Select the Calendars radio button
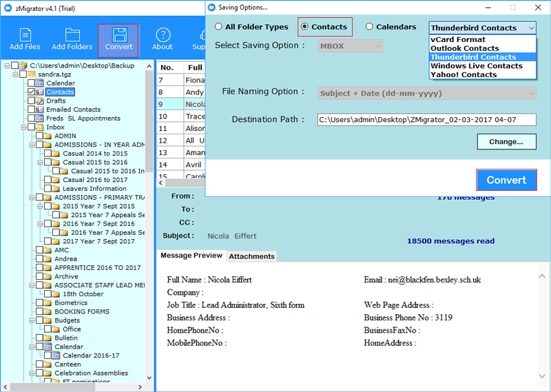This screenshot has height=392, width=551. coord(369,27)
